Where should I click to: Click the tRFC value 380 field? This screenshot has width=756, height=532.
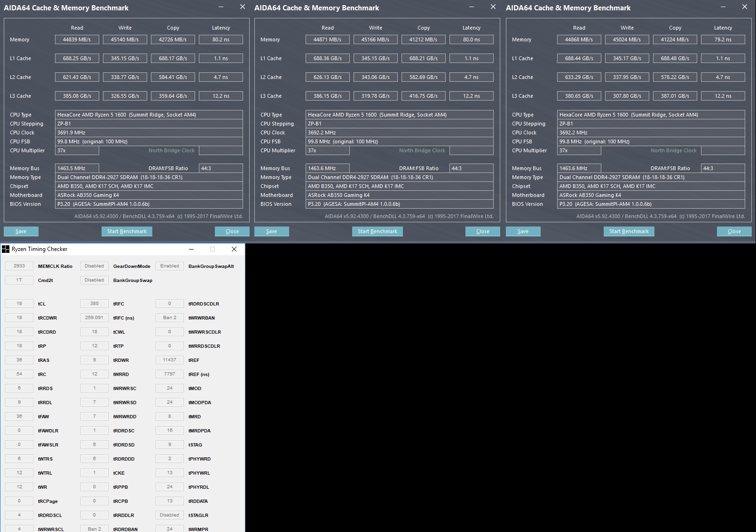[x=94, y=304]
